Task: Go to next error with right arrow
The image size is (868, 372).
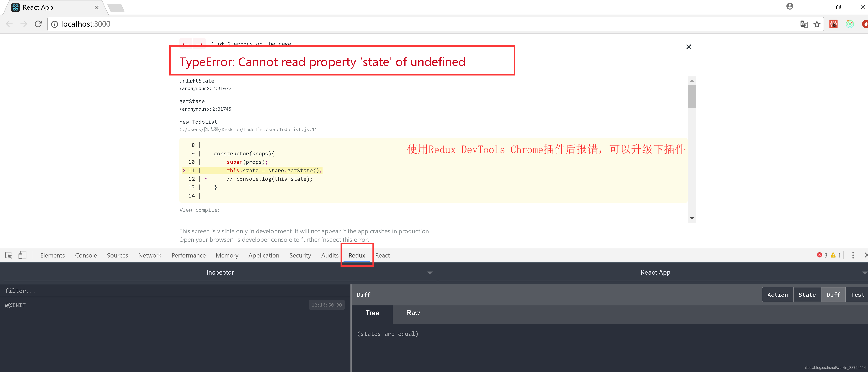Action: 199,44
